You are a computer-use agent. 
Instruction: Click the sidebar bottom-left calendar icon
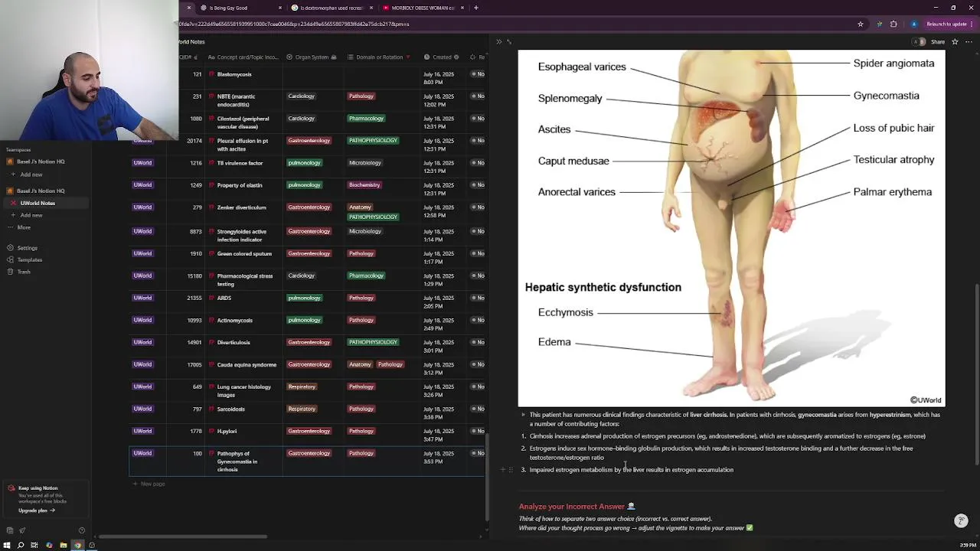[x=9, y=530]
